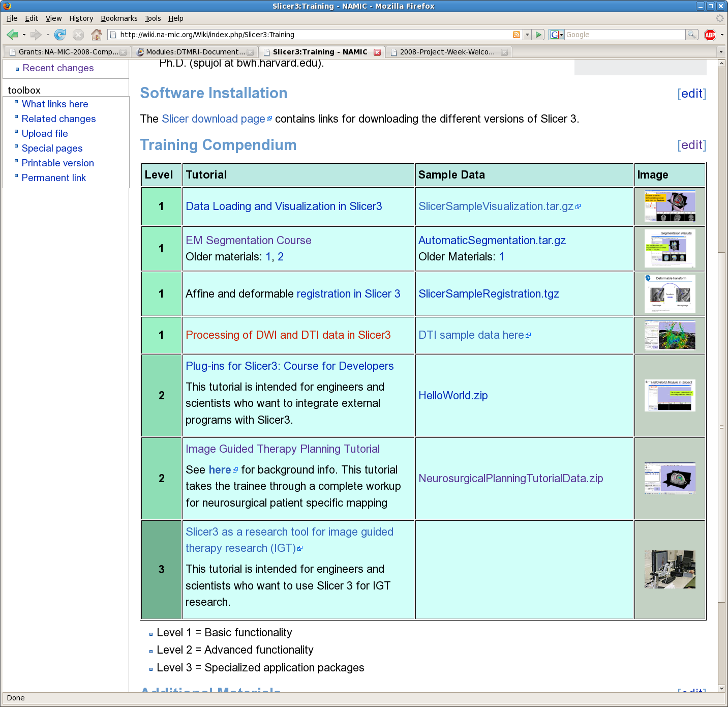Viewport: 728px width, 707px height.
Task: Download HelloWorld.zip sample data
Action: coord(452,395)
